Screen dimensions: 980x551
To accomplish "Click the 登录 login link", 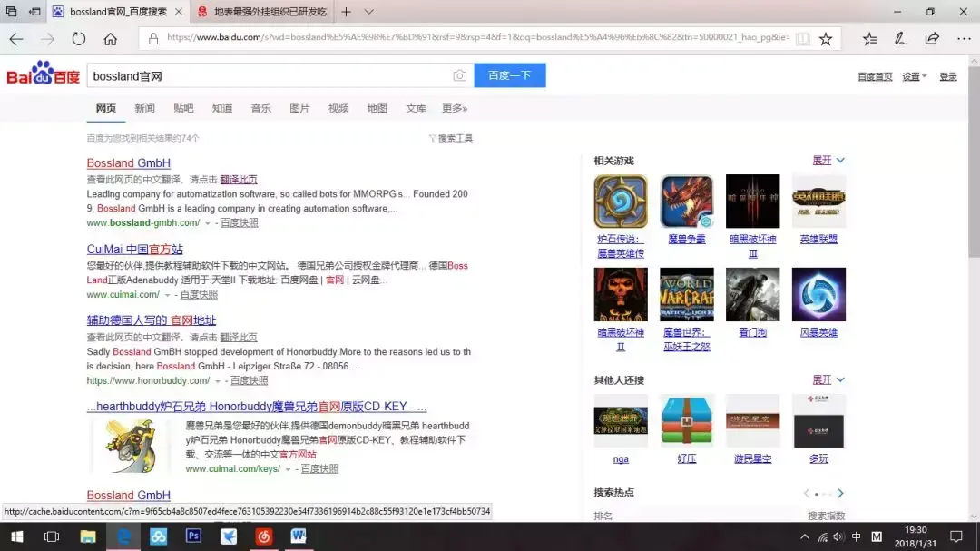I will click(x=948, y=76).
